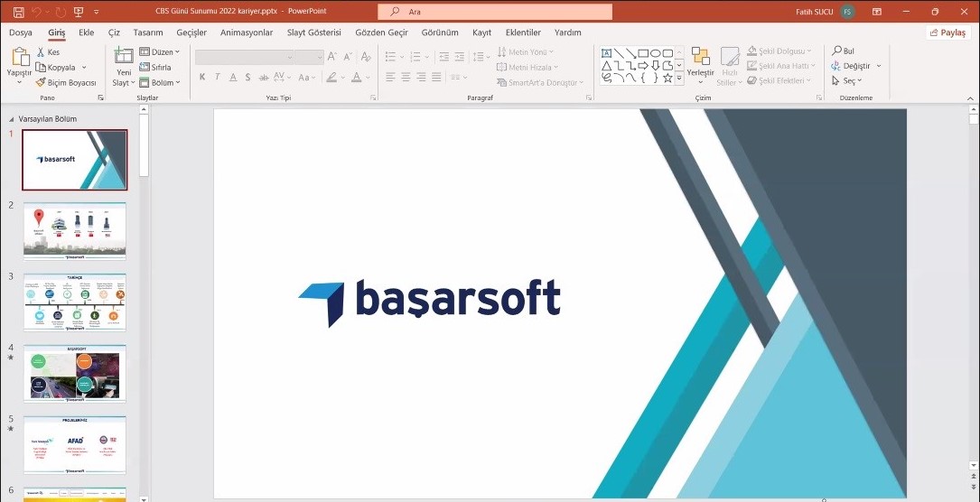The height and width of the screenshot is (502, 980).
Task: Select slide 2 thumbnail
Action: coord(74,231)
